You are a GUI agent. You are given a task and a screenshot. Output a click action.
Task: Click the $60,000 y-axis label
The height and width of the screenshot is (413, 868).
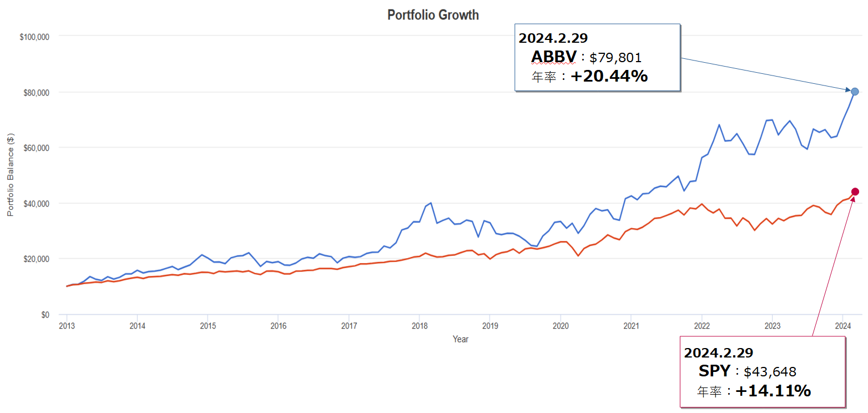pos(37,148)
